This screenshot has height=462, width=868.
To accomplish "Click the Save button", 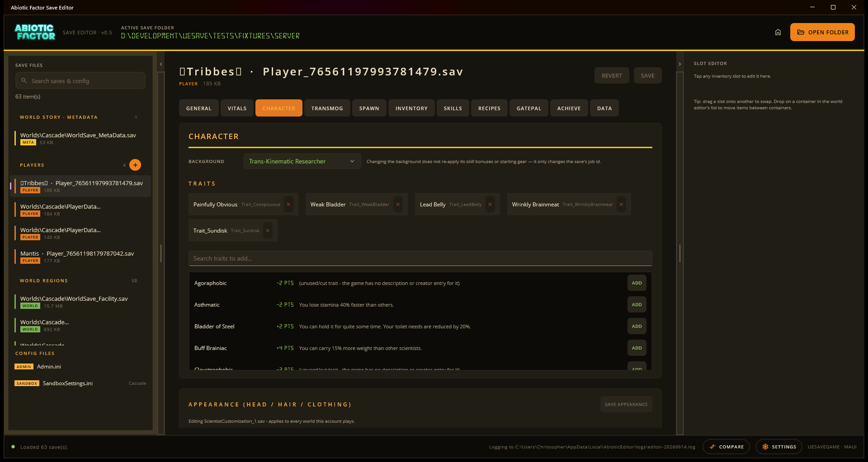I will click(x=647, y=75).
